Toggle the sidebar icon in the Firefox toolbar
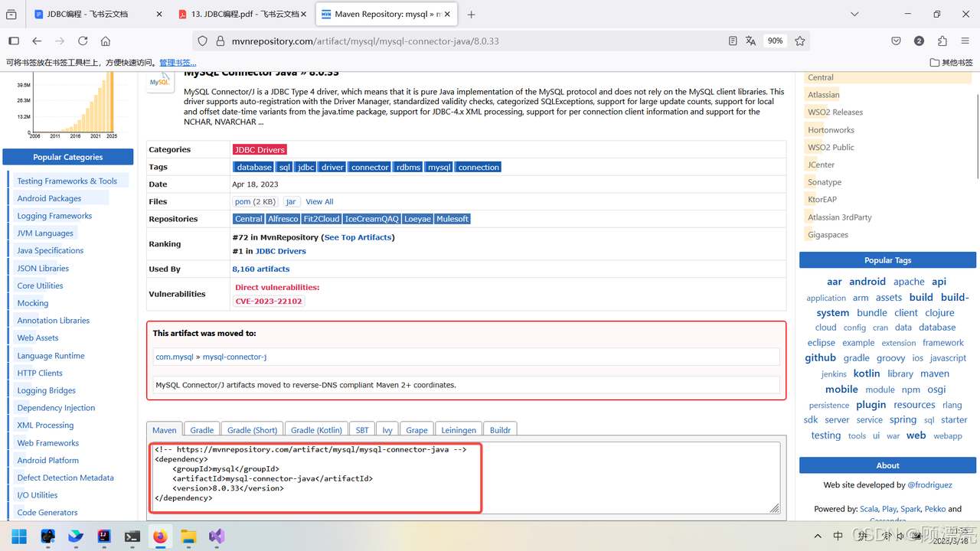This screenshot has width=980, height=551. point(14,41)
